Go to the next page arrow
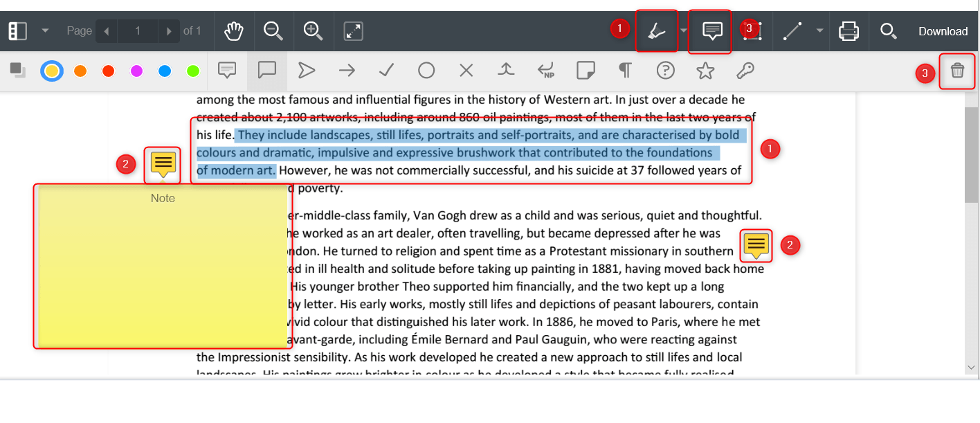The height and width of the screenshot is (423, 980). (168, 31)
